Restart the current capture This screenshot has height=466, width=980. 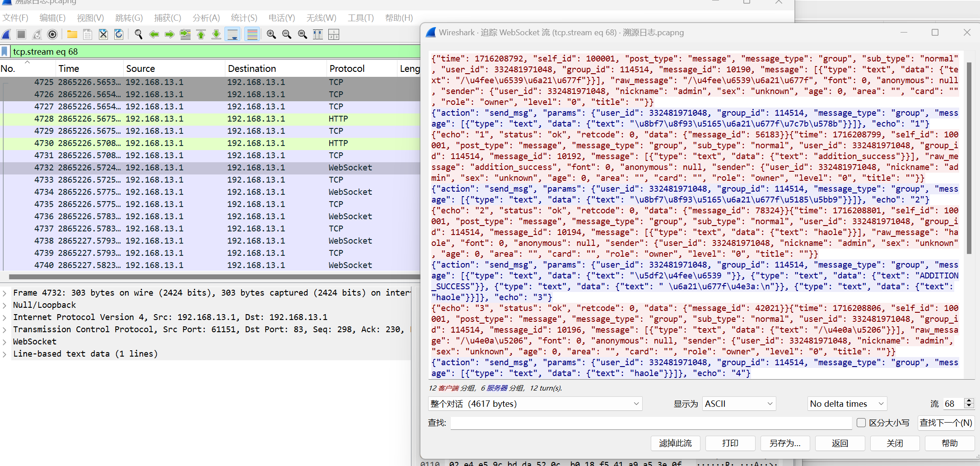point(37,34)
